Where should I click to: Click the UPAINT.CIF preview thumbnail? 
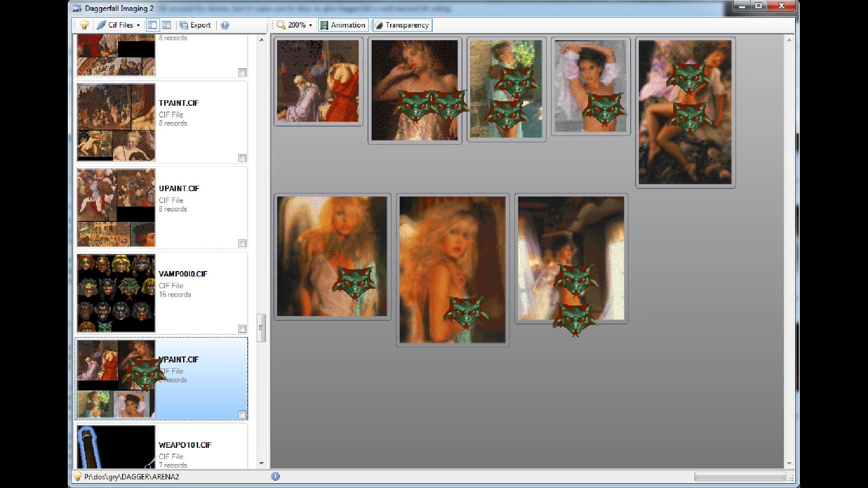116,207
